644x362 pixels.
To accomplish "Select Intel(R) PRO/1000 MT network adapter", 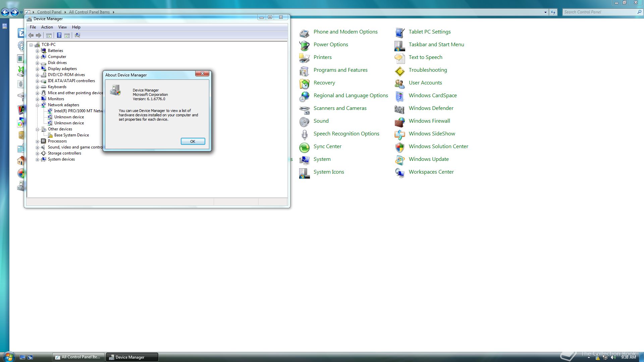I will [x=78, y=111].
